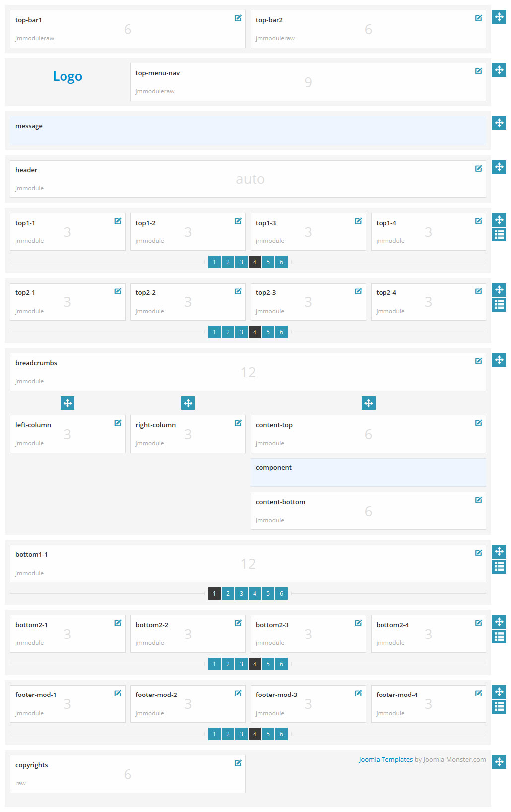Set top2 row to 2 columns
The height and width of the screenshot is (812, 511).
[228, 332]
